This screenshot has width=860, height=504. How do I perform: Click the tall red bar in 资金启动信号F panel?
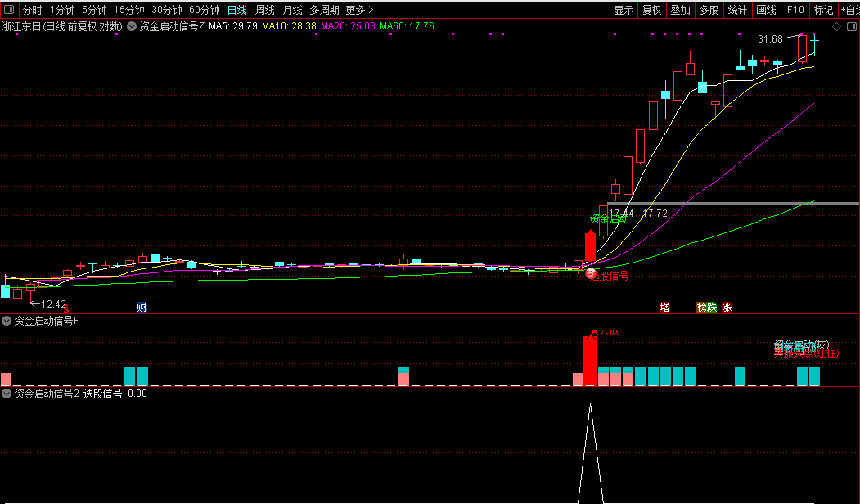point(590,360)
